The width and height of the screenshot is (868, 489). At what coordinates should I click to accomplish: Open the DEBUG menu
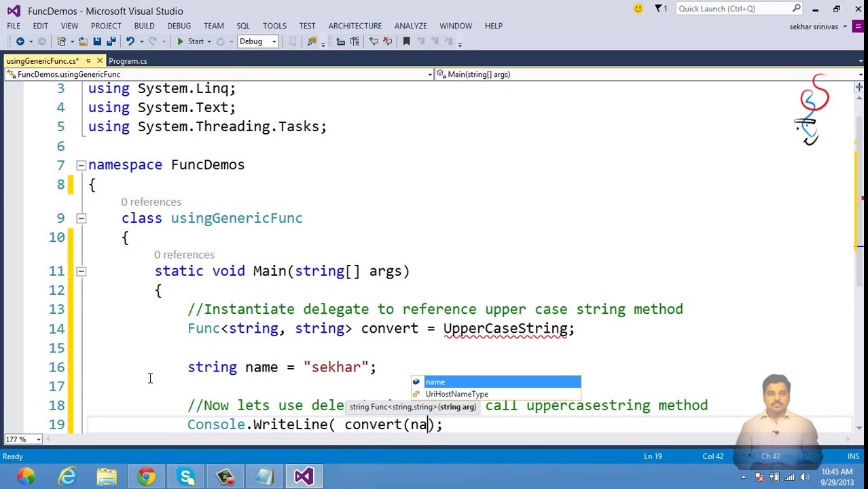179,26
